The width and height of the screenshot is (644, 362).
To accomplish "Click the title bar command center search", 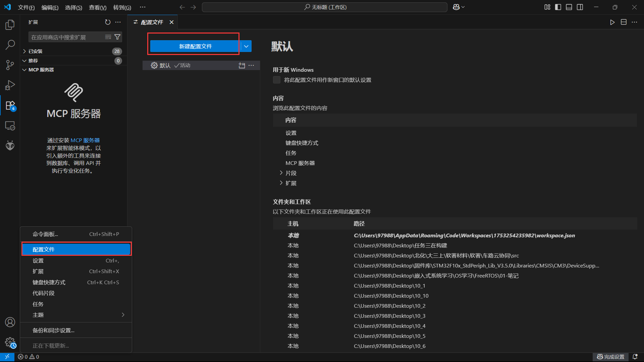I will click(325, 7).
